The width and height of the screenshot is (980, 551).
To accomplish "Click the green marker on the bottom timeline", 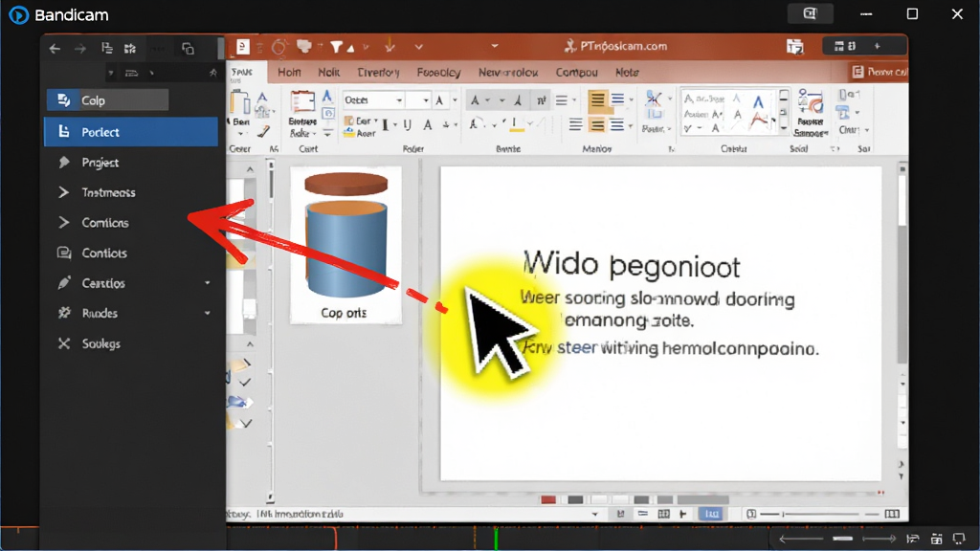I will tap(497, 539).
